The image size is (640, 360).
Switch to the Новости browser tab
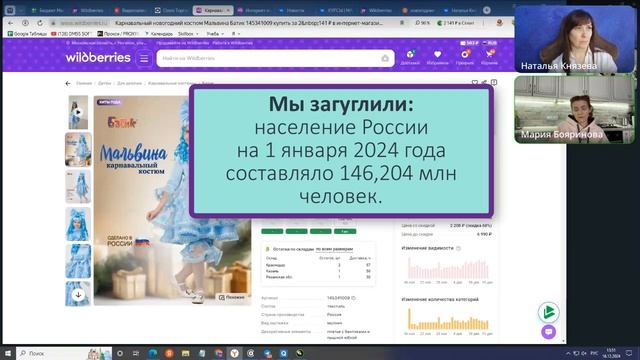pyautogui.click(x=295, y=10)
